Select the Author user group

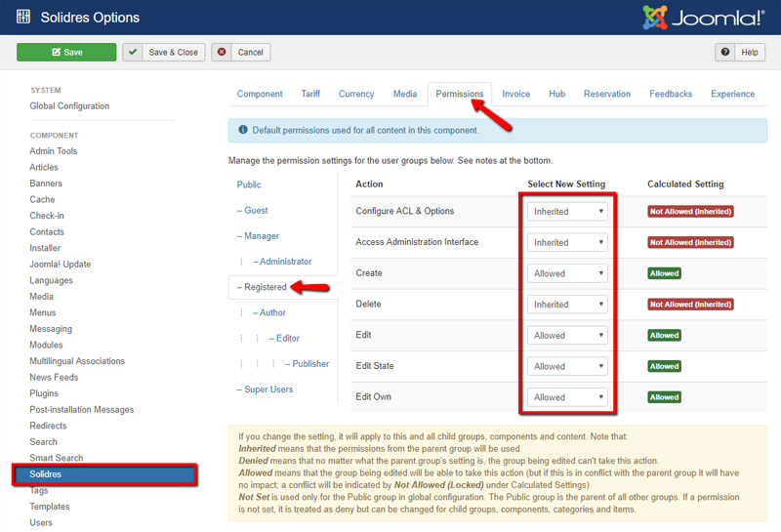click(x=269, y=312)
